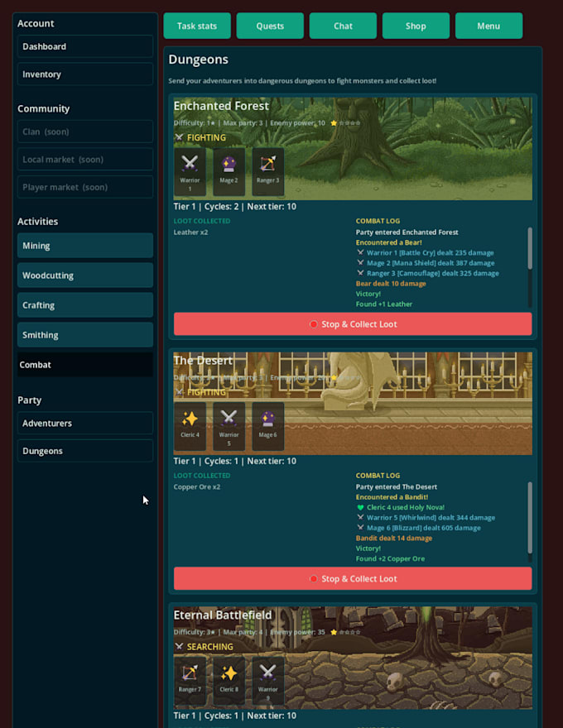Click 'Encountered a Bear!' log line
Image resolution: width=563 pixels, height=728 pixels.
pos(389,242)
